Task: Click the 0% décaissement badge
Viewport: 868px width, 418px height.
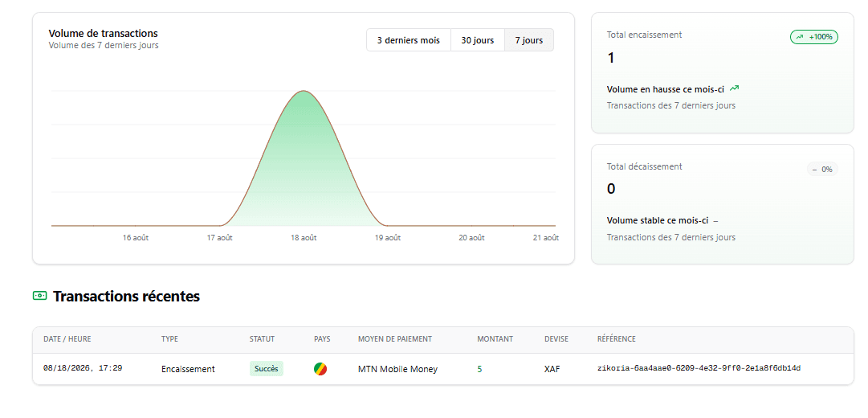Action: (822, 169)
